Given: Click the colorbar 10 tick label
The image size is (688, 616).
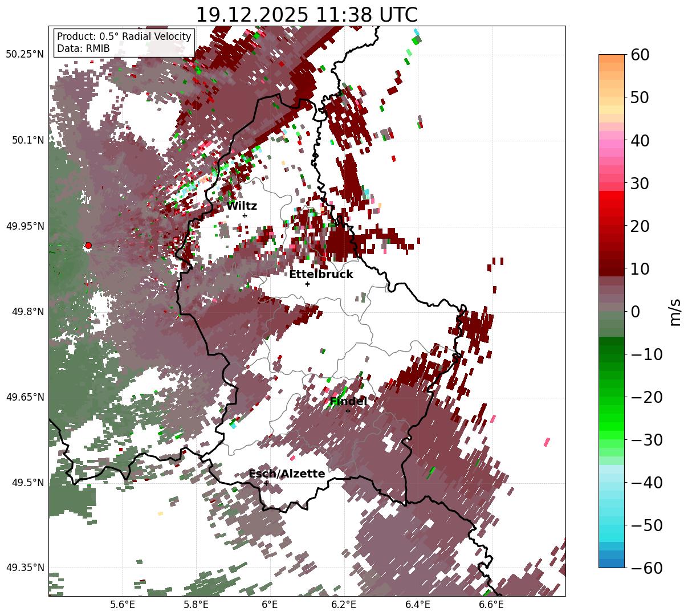Looking at the screenshot, I should click(640, 268).
